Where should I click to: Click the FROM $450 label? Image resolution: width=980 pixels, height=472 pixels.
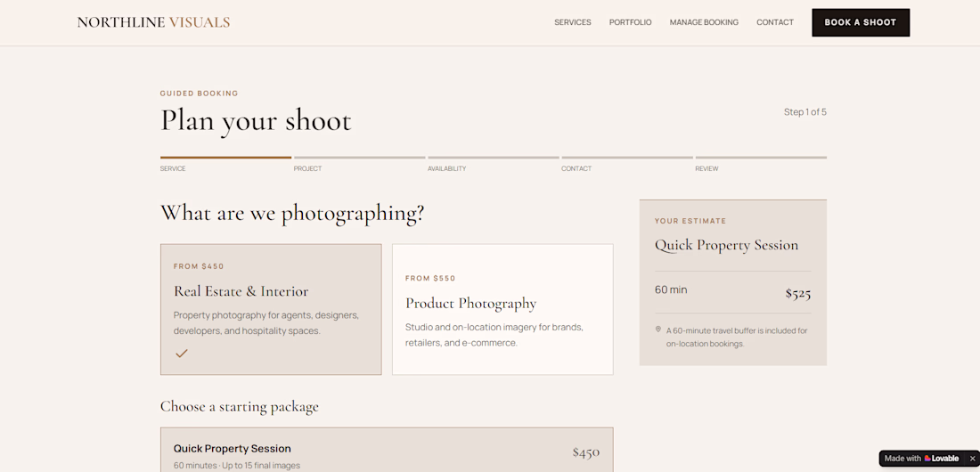click(x=199, y=266)
